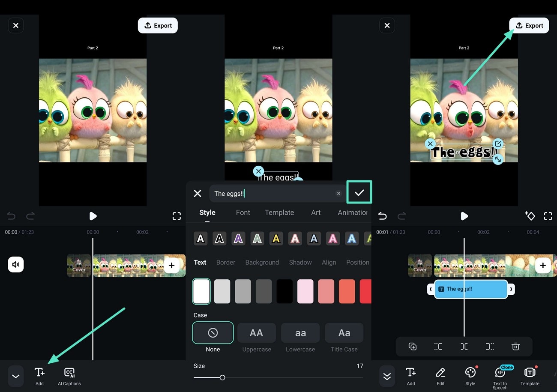
Task: Click the resize handle on text overlay
Action: click(497, 159)
